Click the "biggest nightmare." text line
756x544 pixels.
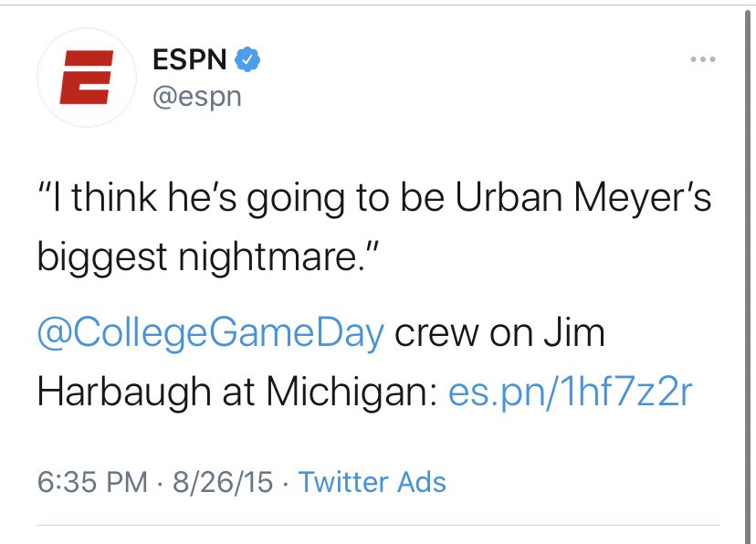pyautogui.click(x=207, y=258)
